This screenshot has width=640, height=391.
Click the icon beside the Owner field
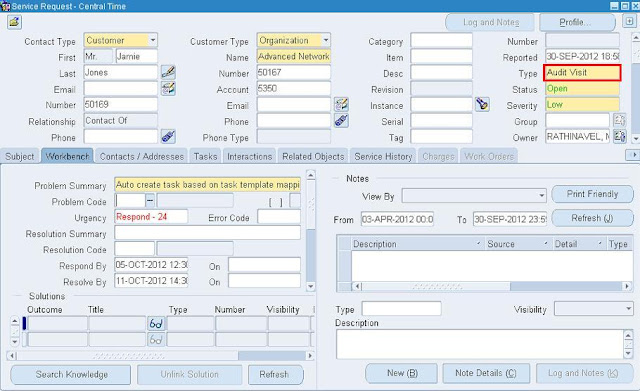[x=620, y=136]
